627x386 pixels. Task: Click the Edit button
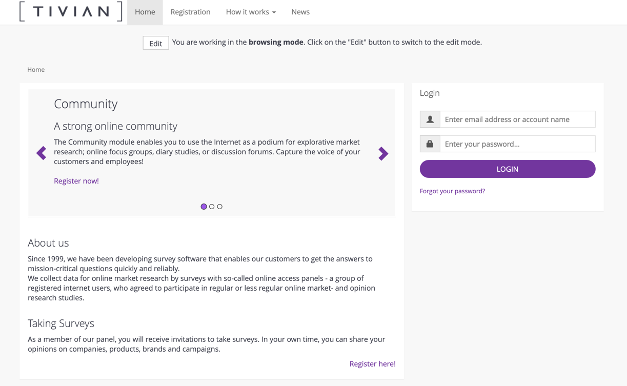point(156,43)
